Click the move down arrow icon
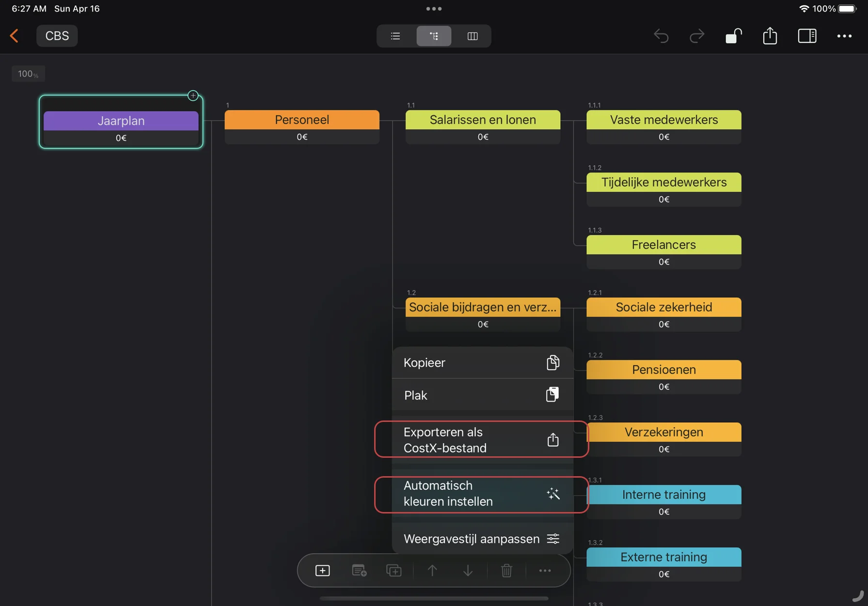The image size is (868, 606). coord(468,571)
